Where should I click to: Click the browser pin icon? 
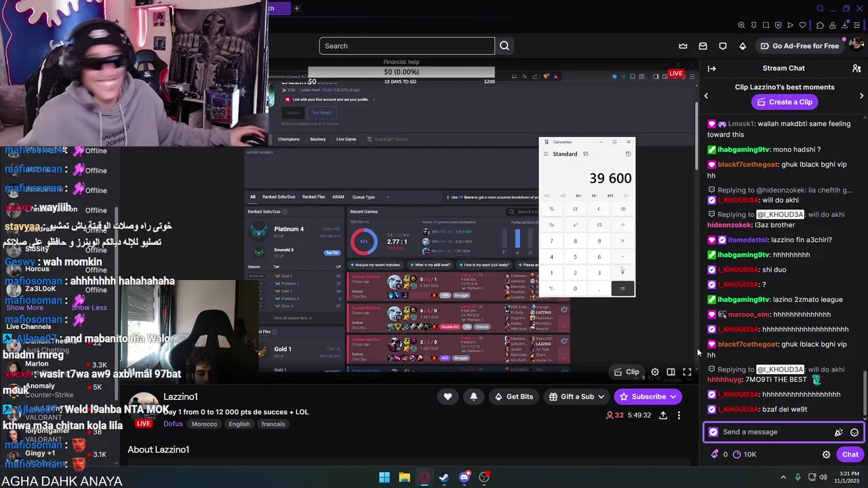pyautogui.click(x=753, y=25)
